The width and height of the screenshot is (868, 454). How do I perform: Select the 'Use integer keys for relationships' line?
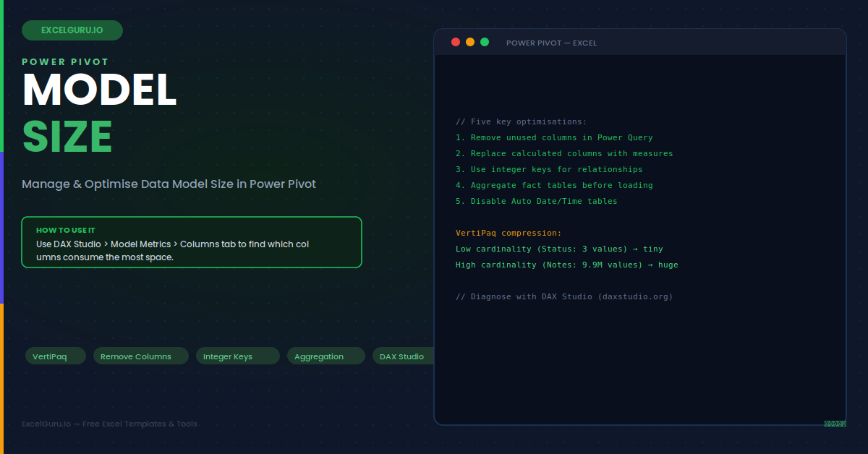[549, 169]
